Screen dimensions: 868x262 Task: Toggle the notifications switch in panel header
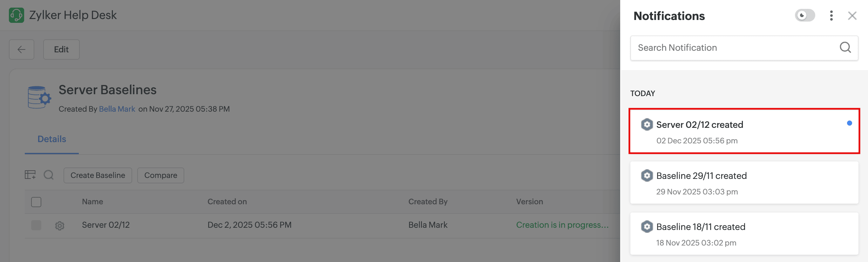click(x=805, y=16)
